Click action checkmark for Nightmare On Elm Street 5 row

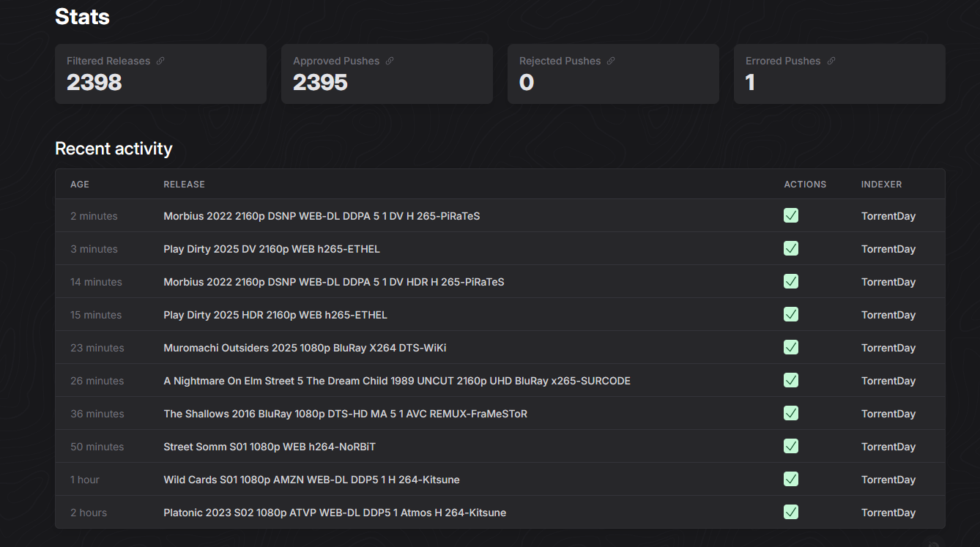point(791,380)
